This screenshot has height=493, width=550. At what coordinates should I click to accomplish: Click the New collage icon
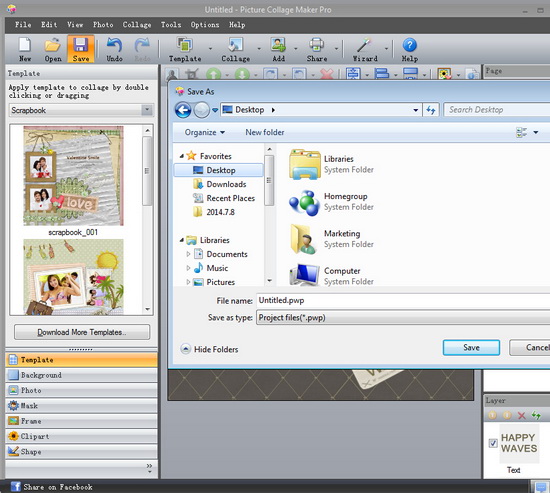pos(25,45)
